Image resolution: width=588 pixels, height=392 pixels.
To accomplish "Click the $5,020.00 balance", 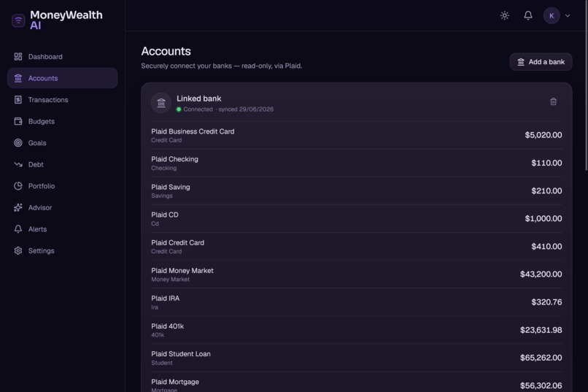I will point(543,135).
